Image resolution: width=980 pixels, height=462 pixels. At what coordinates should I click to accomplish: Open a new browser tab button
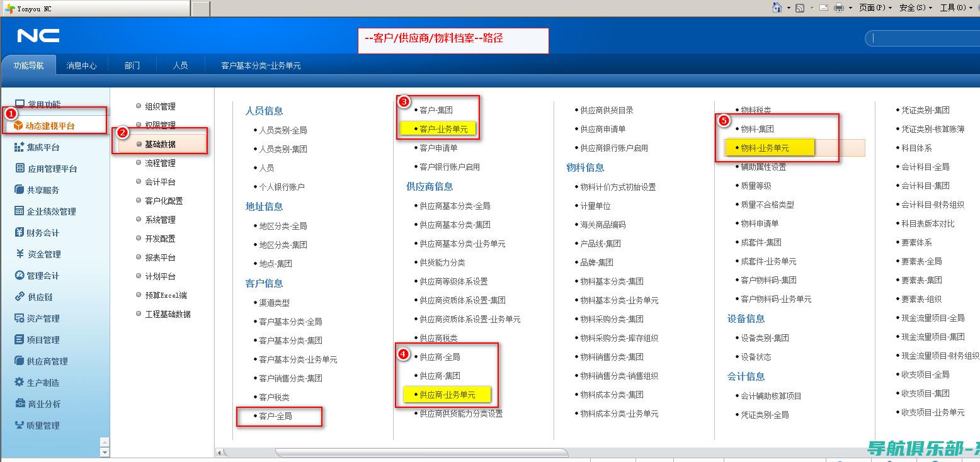click(x=200, y=9)
